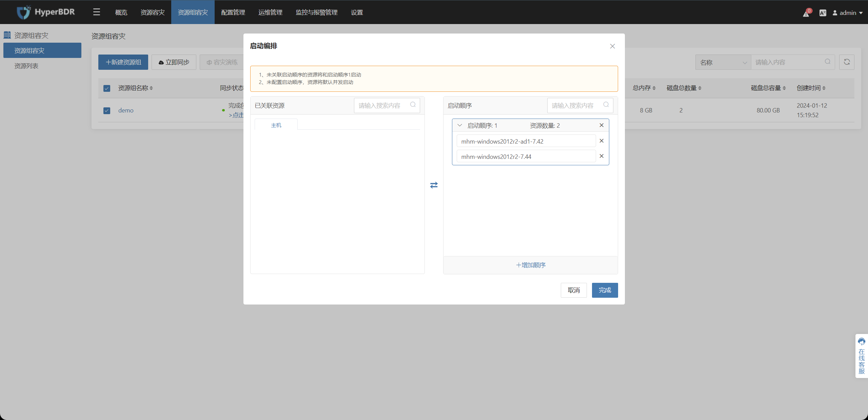Click the 资源组容灾 sidebar header icon

coord(7,35)
